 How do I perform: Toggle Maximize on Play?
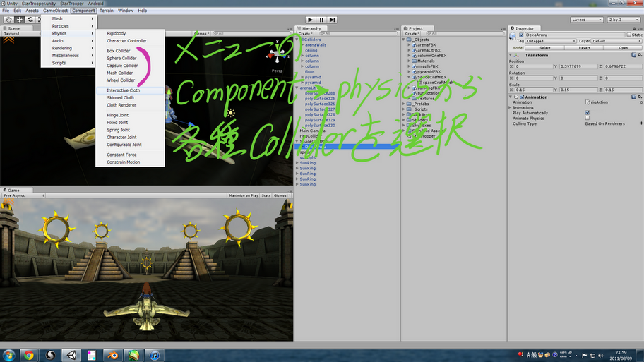(244, 195)
